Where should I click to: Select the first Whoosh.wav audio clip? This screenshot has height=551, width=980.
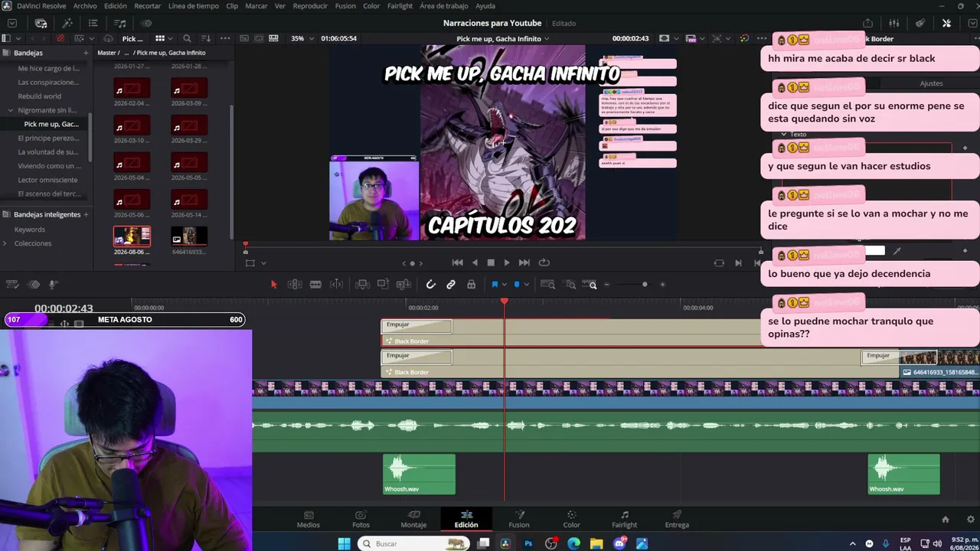tap(419, 474)
